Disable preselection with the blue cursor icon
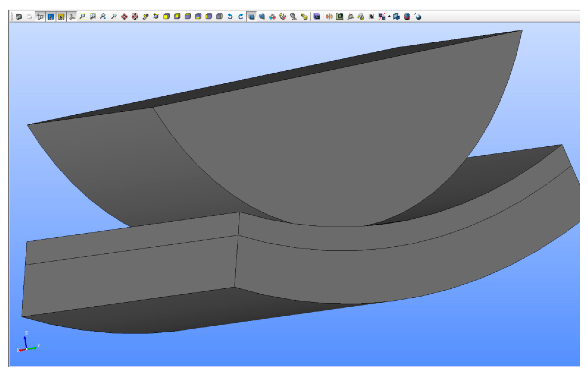This screenshot has height=375, width=588. [x=51, y=17]
